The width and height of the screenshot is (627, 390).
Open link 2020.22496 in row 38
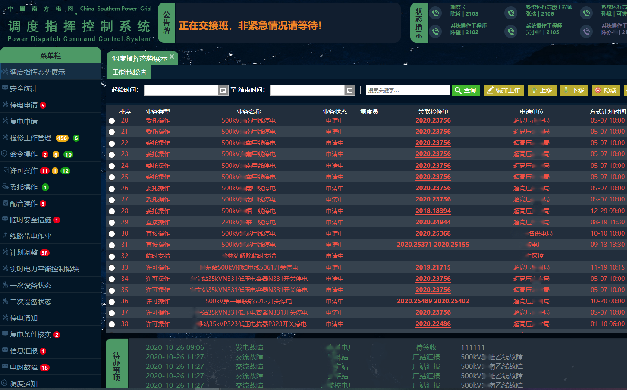pyautogui.click(x=433, y=324)
